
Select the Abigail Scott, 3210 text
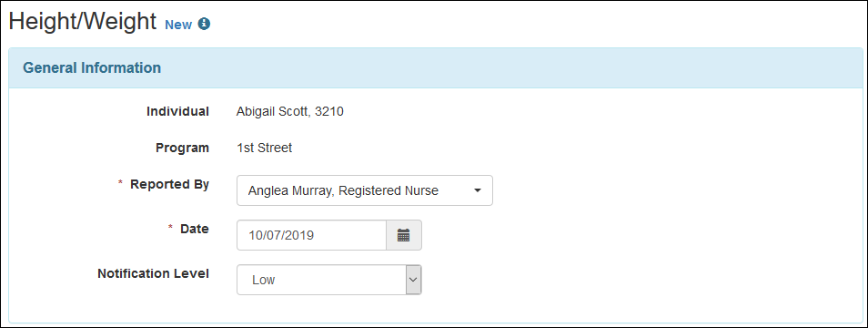click(x=290, y=112)
